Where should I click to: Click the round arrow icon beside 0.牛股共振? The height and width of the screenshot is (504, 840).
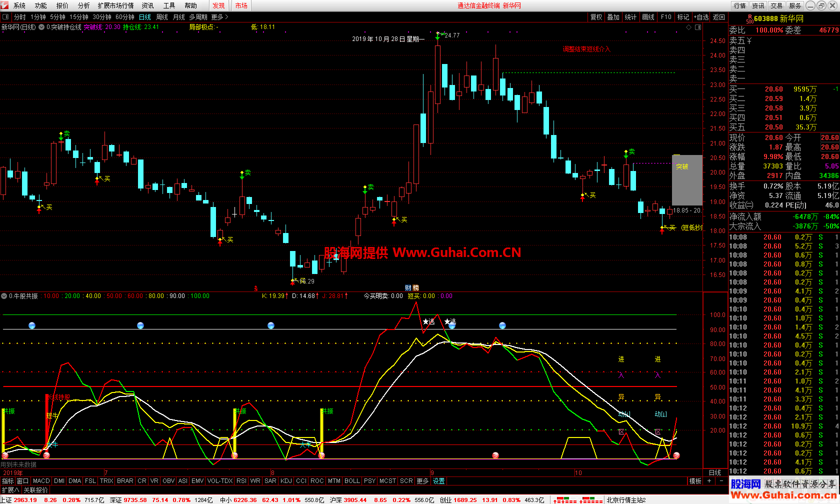pos(4,296)
